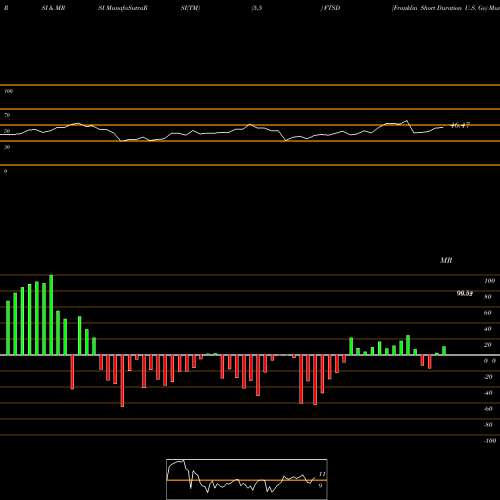500x500 pixels.
Task: Click the MR axis label 80
Action: 488,297
